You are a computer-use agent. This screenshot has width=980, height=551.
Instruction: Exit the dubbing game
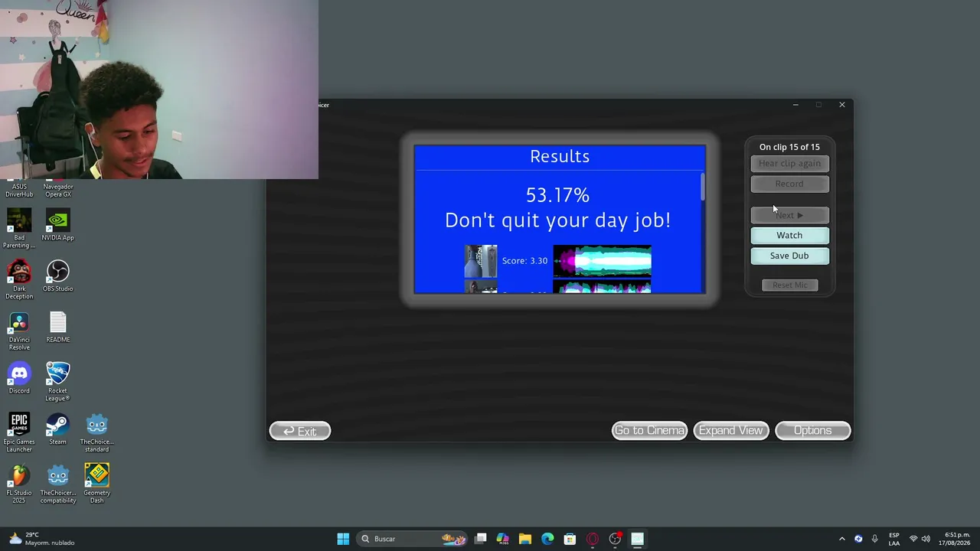[x=300, y=431]
